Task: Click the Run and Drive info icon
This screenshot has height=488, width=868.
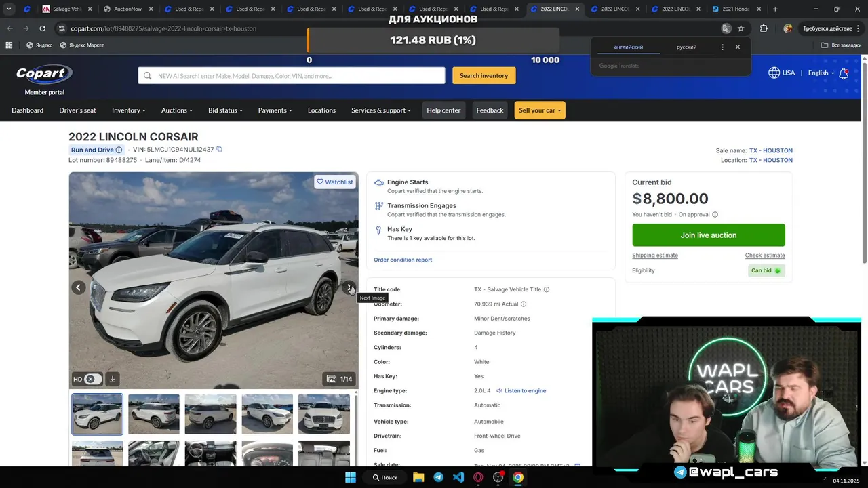Action: coord(119,150)
